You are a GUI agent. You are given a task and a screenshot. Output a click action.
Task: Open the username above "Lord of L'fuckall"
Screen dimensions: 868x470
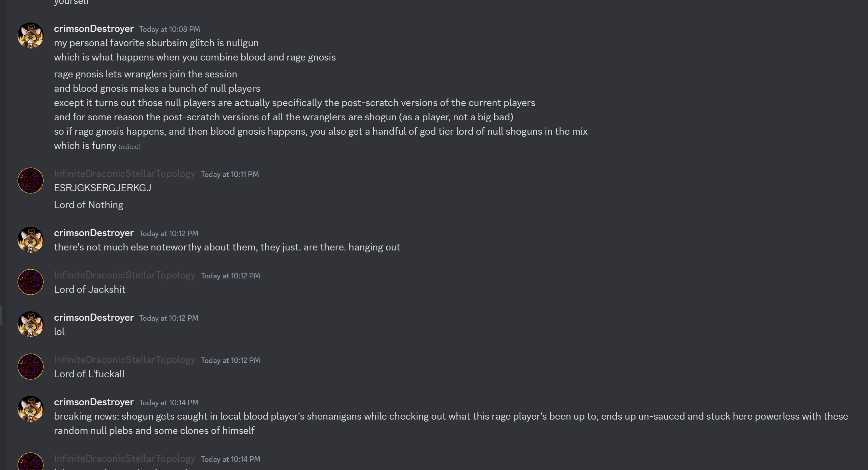click(125, 360)
